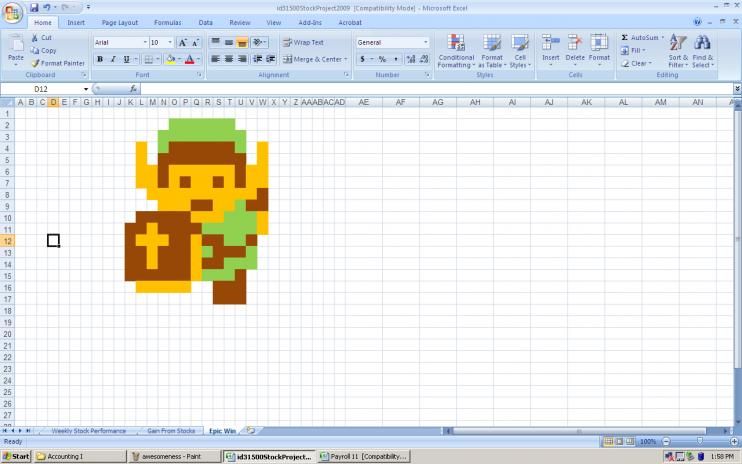Increase font size with Grow Font
The width and height of the screenshot is (742, 464).
coord(183,43)
